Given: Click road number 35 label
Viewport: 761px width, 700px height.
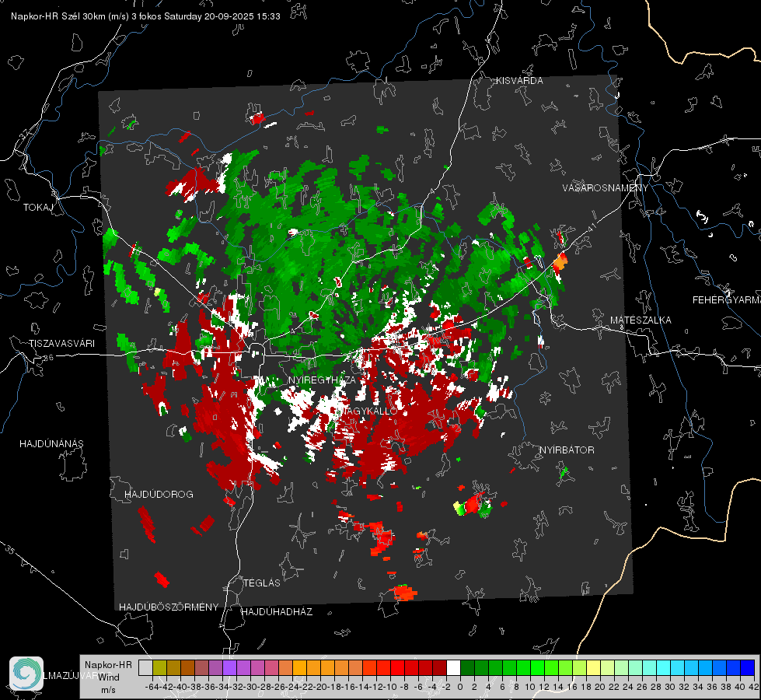Looking at the screenshot, I should point(11,550).
